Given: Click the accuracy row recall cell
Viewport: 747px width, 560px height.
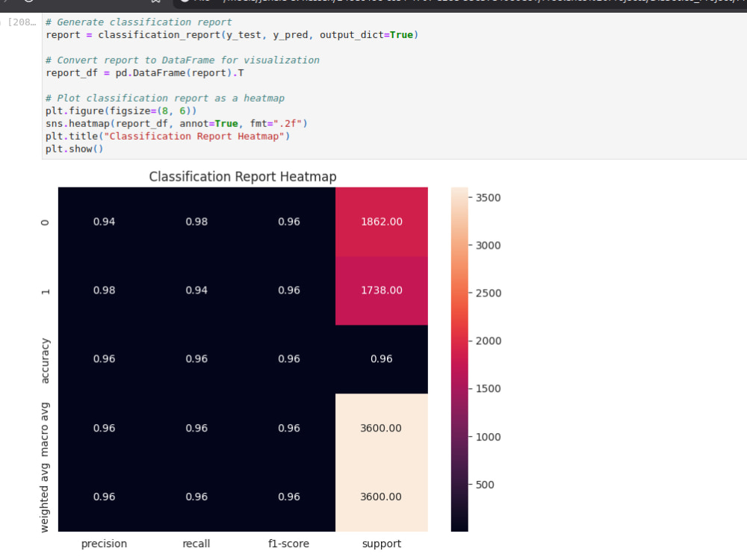Looking at the screenshot, I should 196,359.
